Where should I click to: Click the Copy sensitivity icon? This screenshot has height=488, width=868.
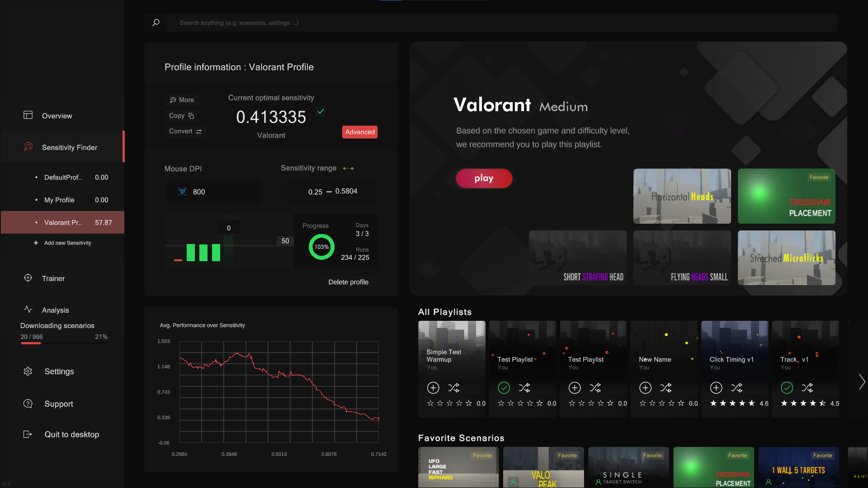[191, 116]
